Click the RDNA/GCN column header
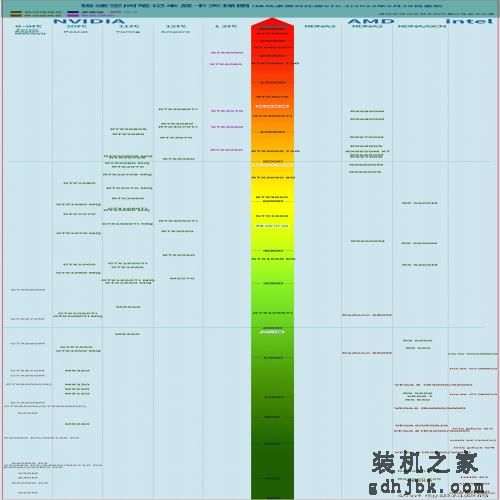This screenshot has width=500, height=500. pyautogui.click(x=422, y=26)
